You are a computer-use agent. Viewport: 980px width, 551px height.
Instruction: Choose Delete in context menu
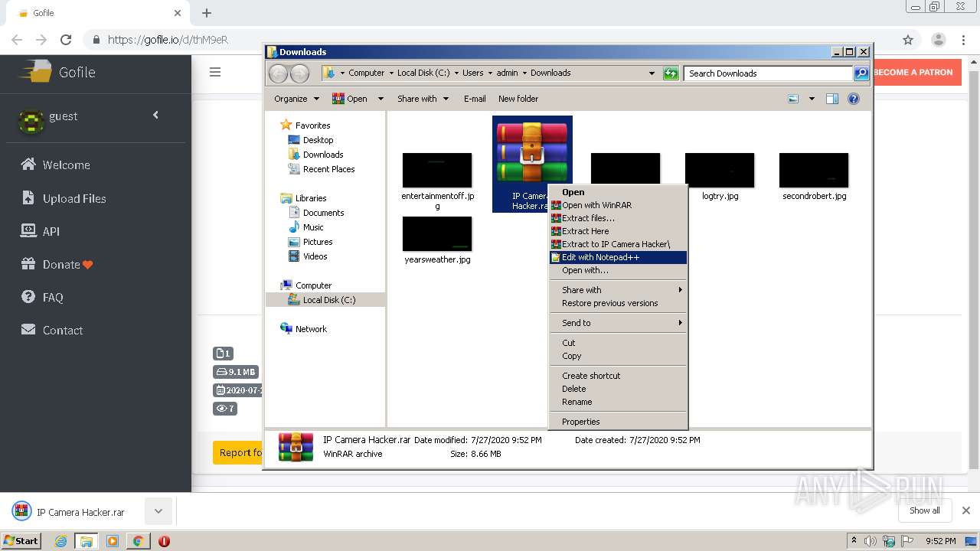point(618,389)
